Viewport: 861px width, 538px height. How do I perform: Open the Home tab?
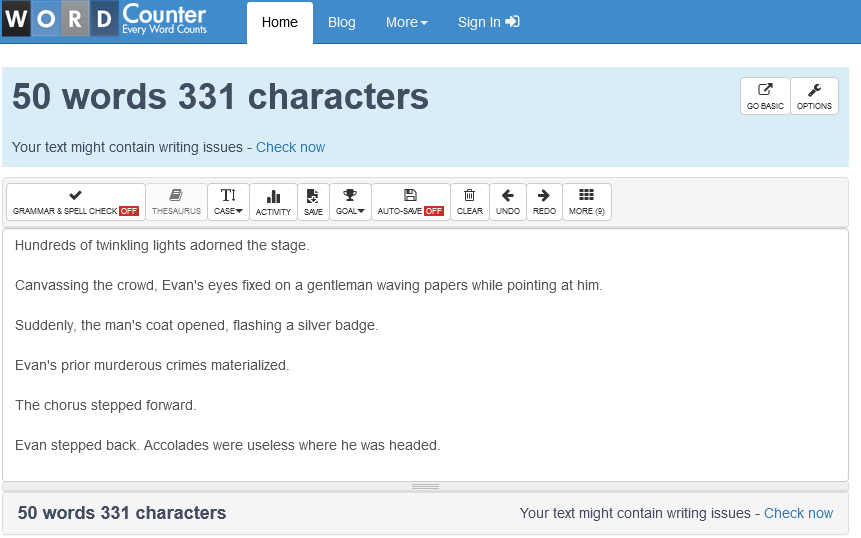point(279,23)
